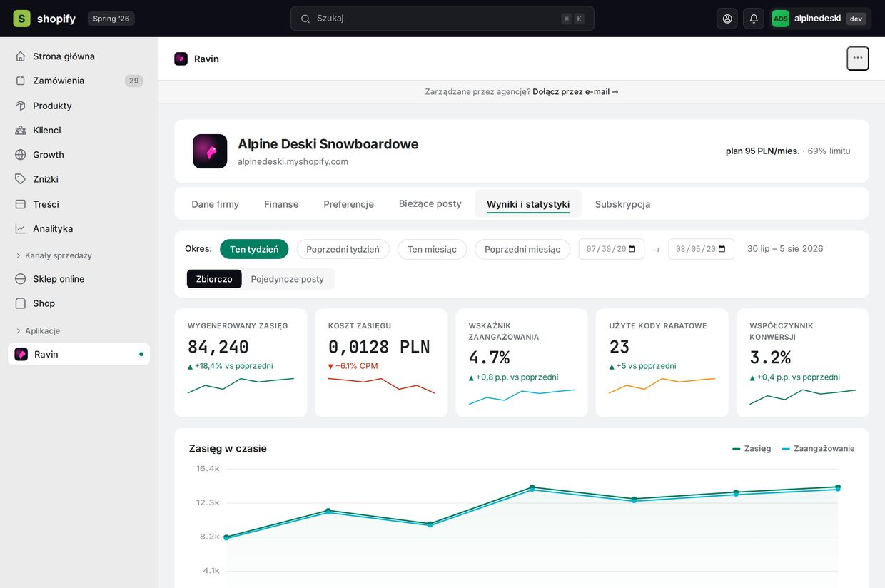Open the notifications bell
The image size is (885, 588).
pyautogui.click(x=754, y=19)
